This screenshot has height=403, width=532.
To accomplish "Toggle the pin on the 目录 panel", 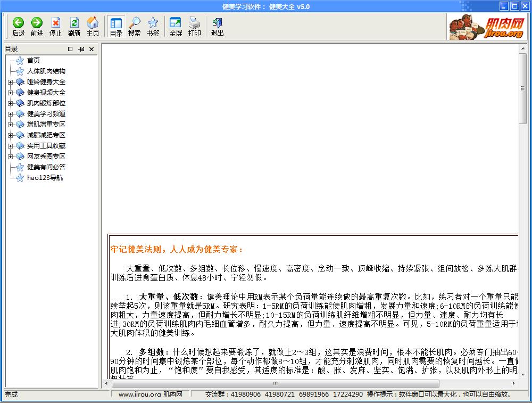I will pos(81,50).
